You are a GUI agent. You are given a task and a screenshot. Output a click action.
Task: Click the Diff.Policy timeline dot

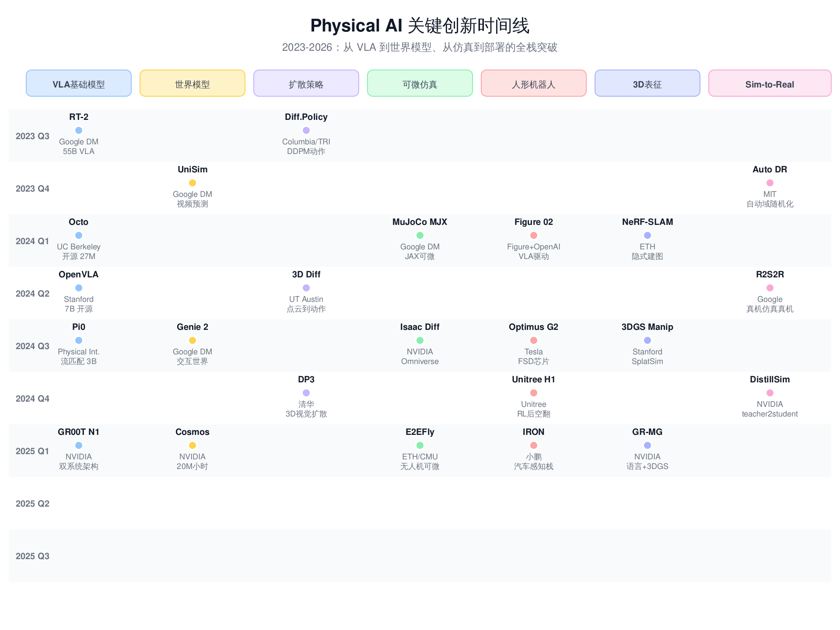pyautogui.click(x=306, y=130)
